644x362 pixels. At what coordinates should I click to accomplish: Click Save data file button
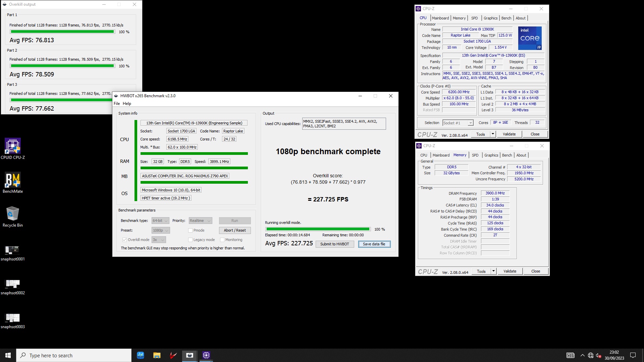point(374,244)
